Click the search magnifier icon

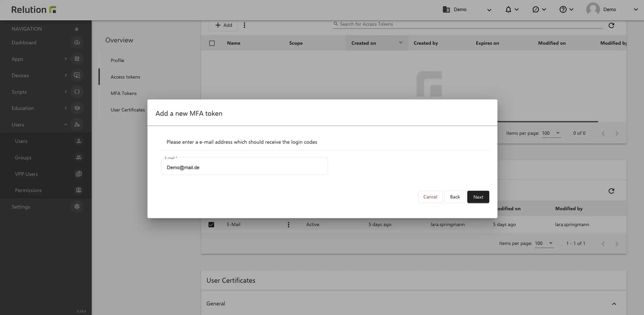(336, 24)
